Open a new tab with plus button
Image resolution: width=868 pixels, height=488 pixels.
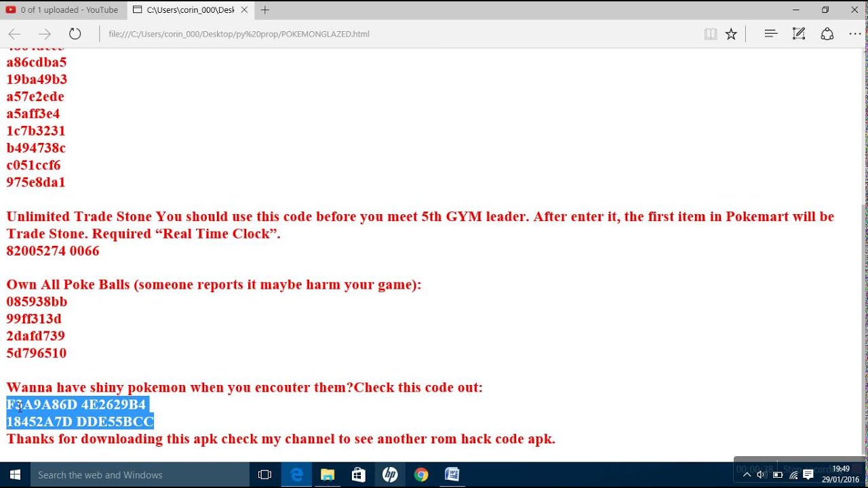265,10
